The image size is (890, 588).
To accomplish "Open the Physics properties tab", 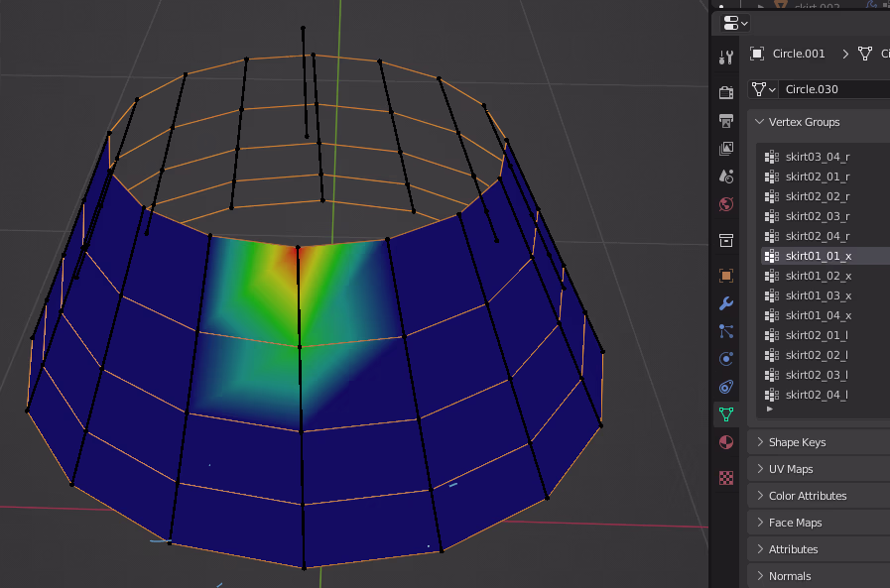I will [x=726, y=359].
